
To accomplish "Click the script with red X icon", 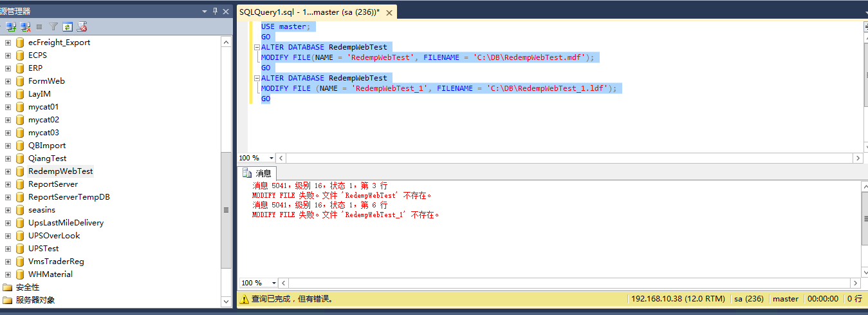I will (x=82, y=27).
